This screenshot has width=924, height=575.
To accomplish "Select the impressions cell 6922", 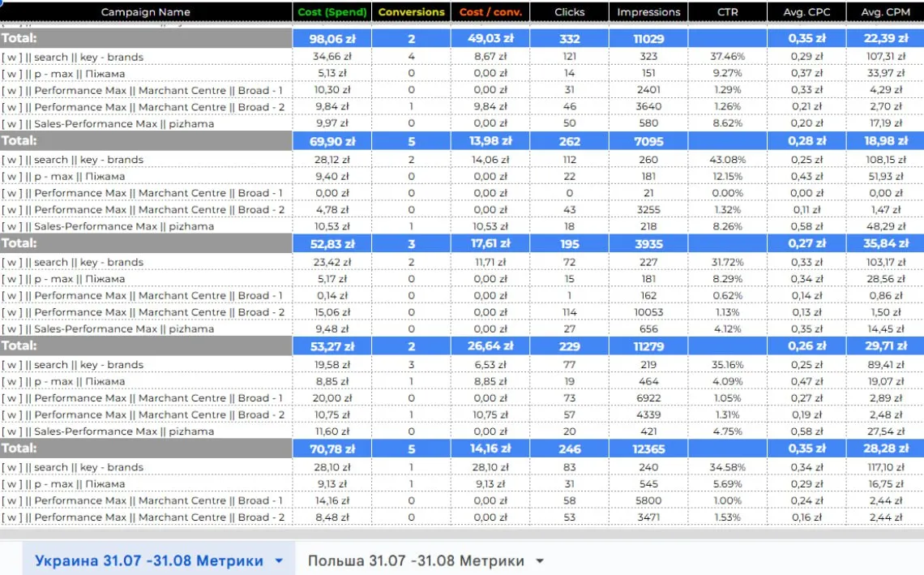I will tap(648, 398).
